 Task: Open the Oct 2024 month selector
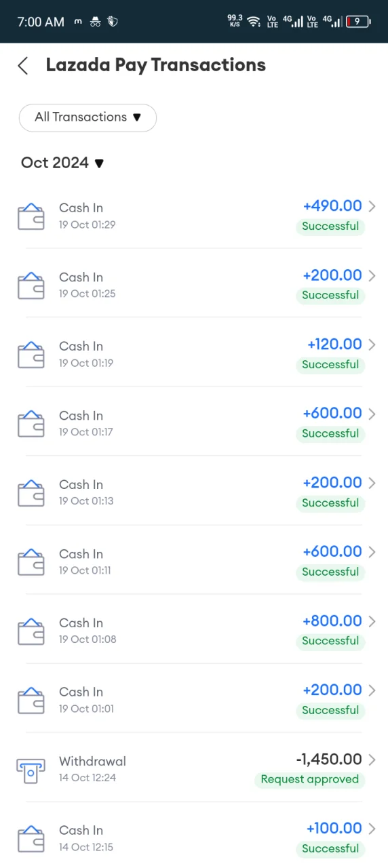62,163
